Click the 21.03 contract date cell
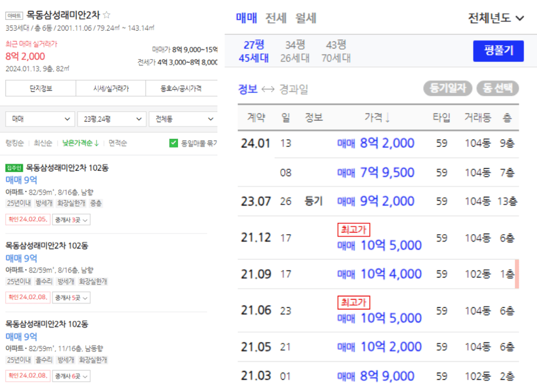 (256, 376)
